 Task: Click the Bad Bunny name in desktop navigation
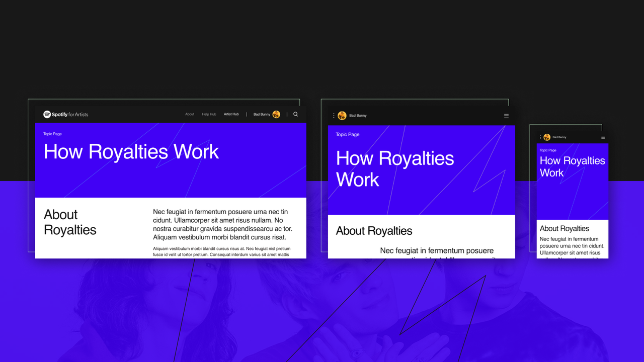click(x=262, y=114)
